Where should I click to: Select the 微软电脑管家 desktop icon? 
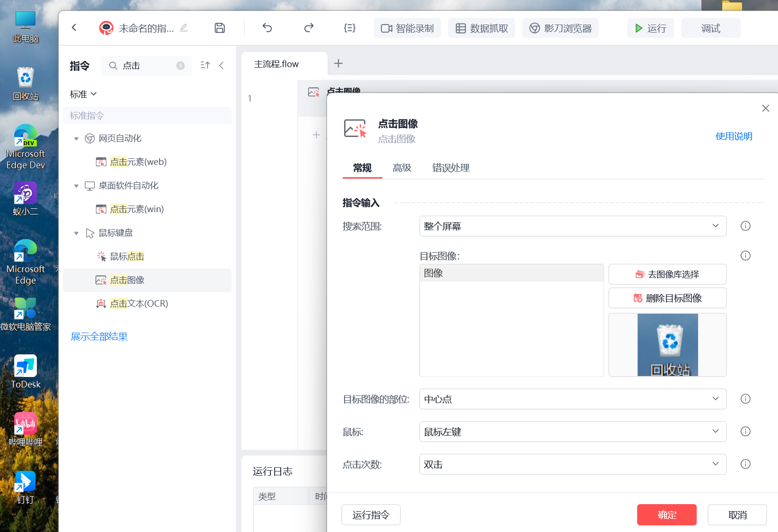[x=26, y=314]
